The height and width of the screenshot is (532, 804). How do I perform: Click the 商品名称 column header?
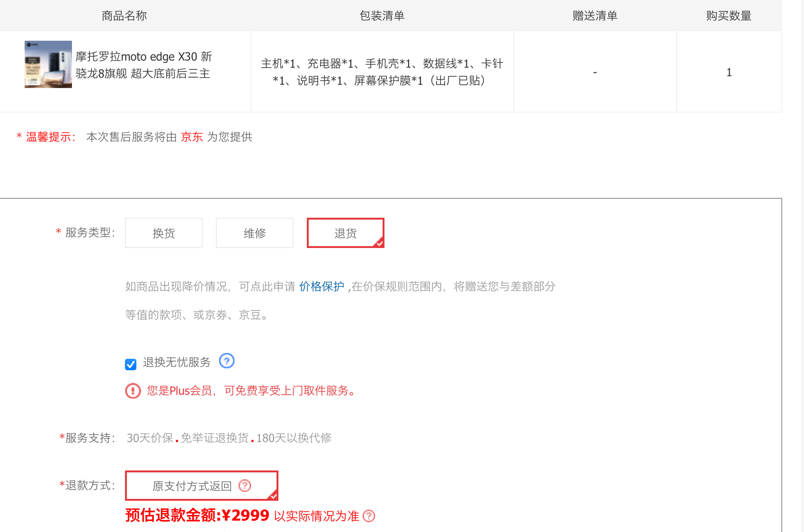pyautogui.click(x=125, y=16)
